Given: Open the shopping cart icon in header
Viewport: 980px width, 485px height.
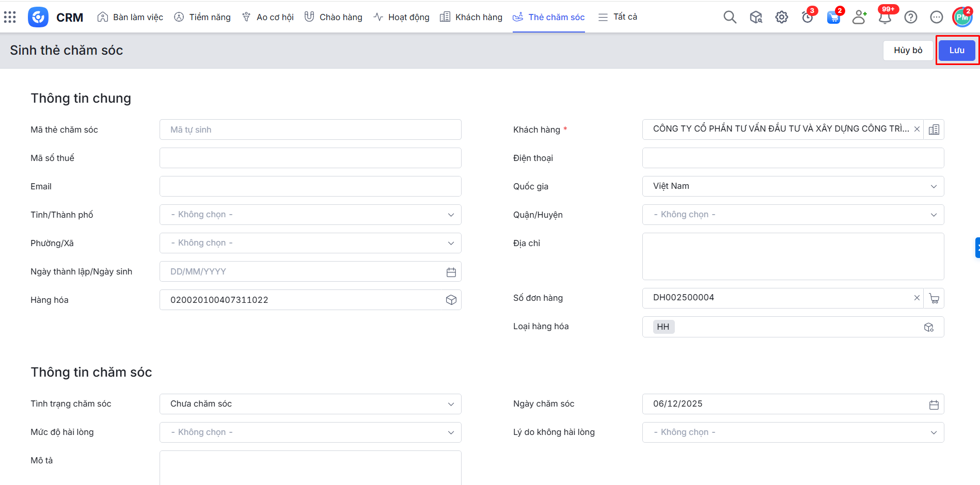Looking at the screenshot, I should click(x=833, y=18).
